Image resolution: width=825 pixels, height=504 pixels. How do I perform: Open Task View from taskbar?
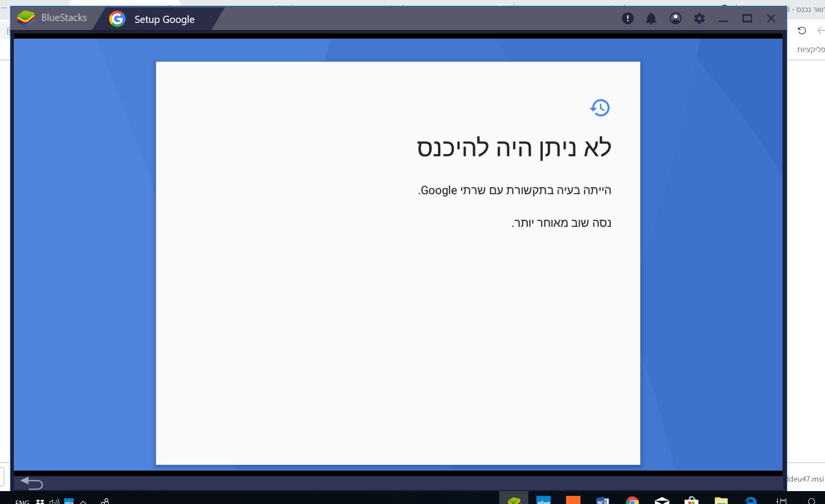pos(782,500)
